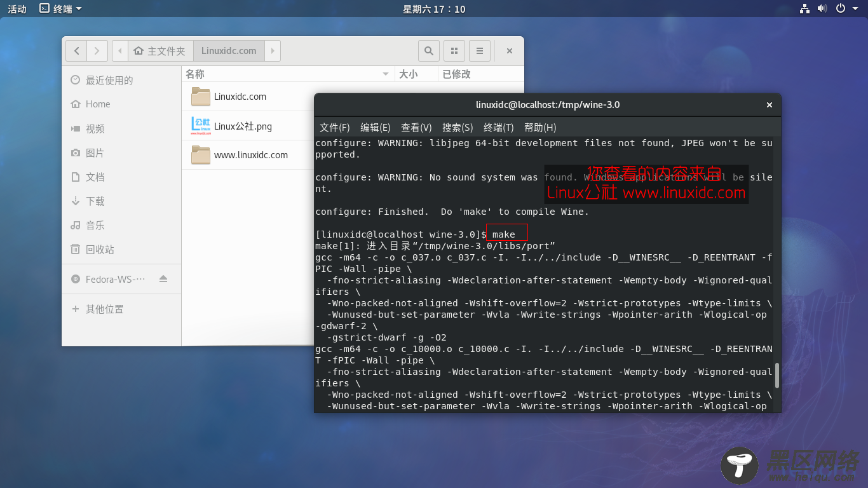868x488 pixels.
Task: Show next path bar entries arrow
Action: point(273,51)
